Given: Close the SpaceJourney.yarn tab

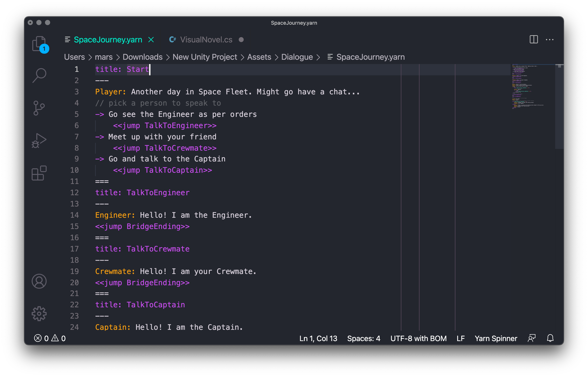Looking at the screenshot, I should pyautogui.click(x=151, y=40).
